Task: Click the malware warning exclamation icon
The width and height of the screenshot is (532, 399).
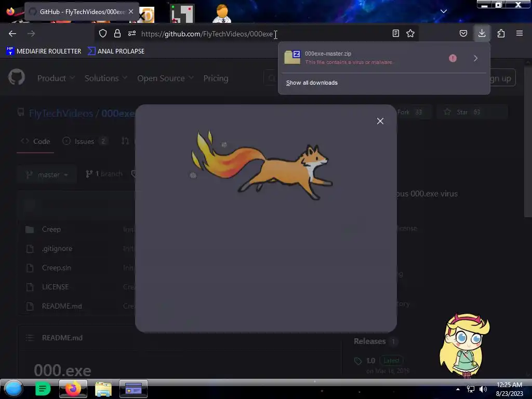Action: point(453,58)
